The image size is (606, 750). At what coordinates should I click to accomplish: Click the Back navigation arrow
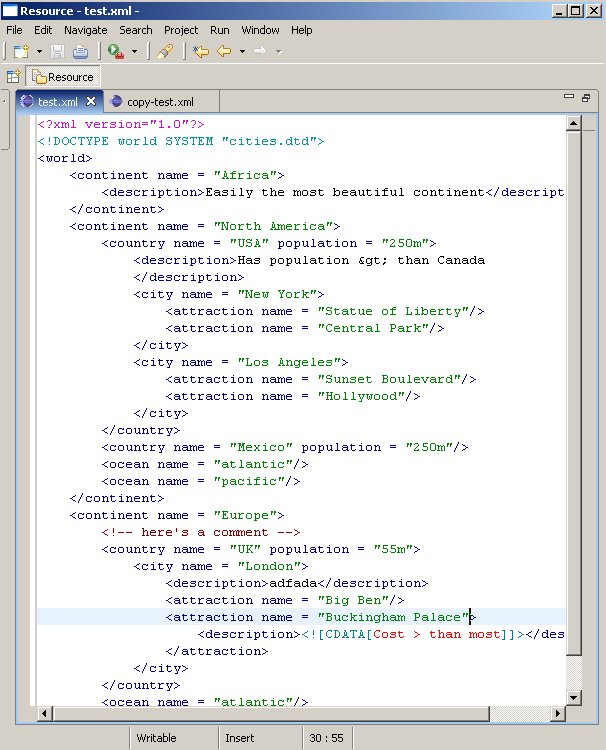click(x=223, y=51)
